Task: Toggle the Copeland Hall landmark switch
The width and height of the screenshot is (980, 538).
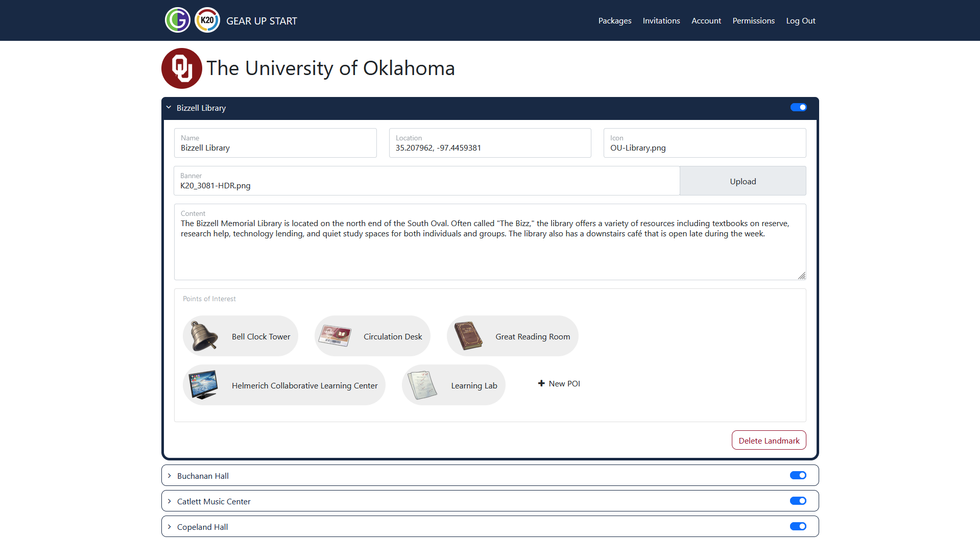Action: tap(798, 526)
